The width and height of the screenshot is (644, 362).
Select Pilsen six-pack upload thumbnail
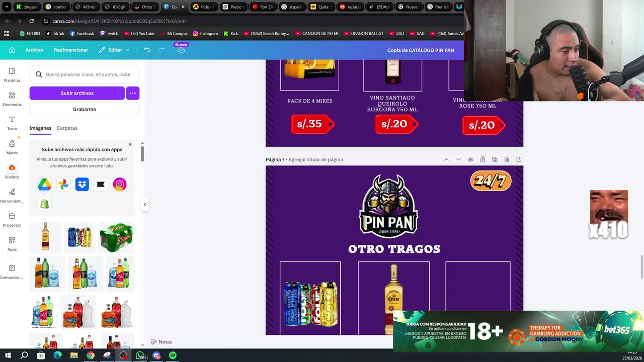click(116, 236)
